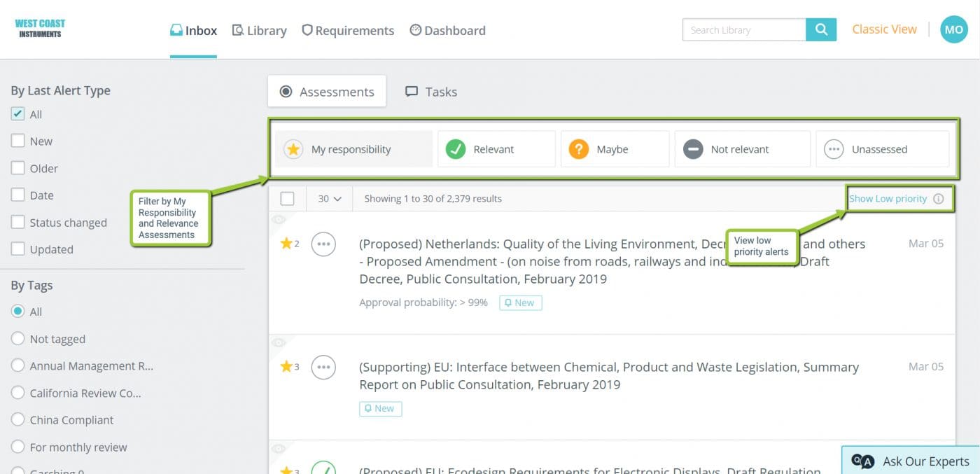Open the Dashboard navigation tab
The width and height of the screenshot is (980, 474).
448,31
